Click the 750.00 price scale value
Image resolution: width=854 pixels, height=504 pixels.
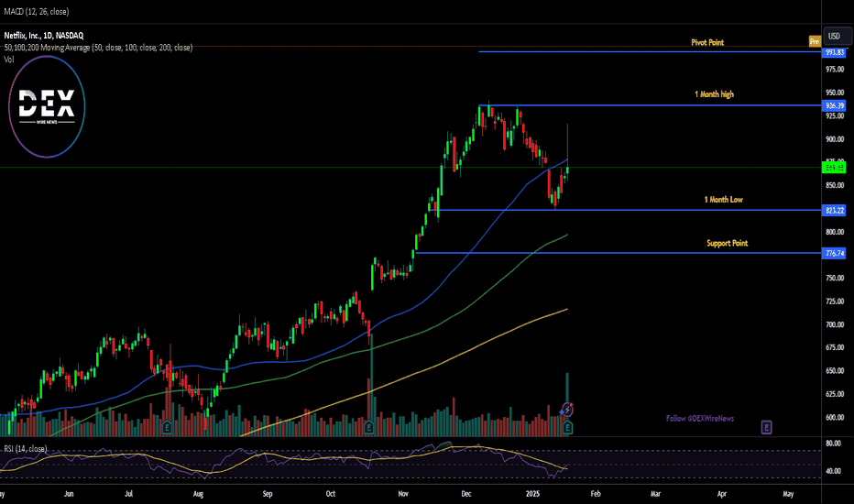pyautogui.click(x=835, y=278)
